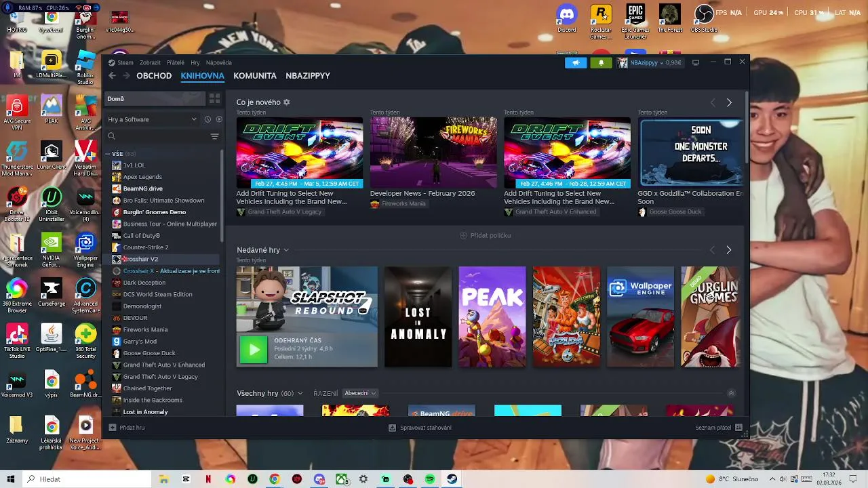Expand the Nedávné hry dropdown

point(286,250)
